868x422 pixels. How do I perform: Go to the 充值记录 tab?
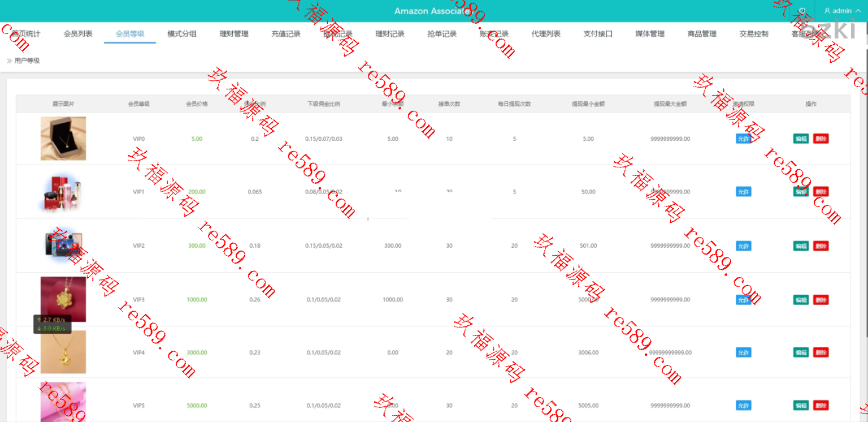[286, 34]
